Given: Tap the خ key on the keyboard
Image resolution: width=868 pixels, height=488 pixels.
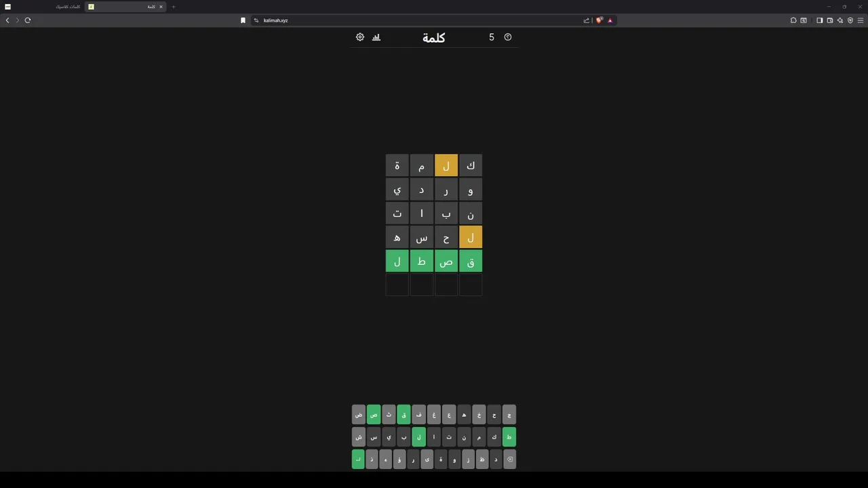Looking at the screenshot, I should click(479, 414).
